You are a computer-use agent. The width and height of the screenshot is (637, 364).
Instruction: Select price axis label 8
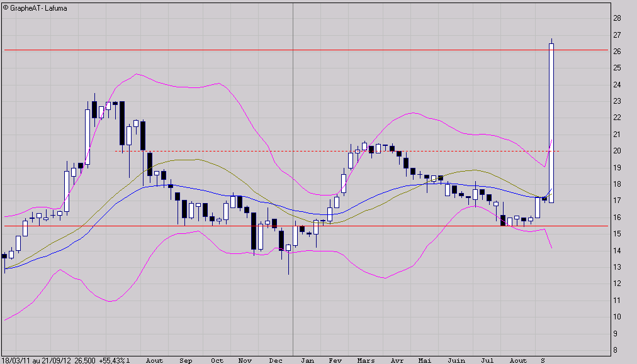[615, 350]
